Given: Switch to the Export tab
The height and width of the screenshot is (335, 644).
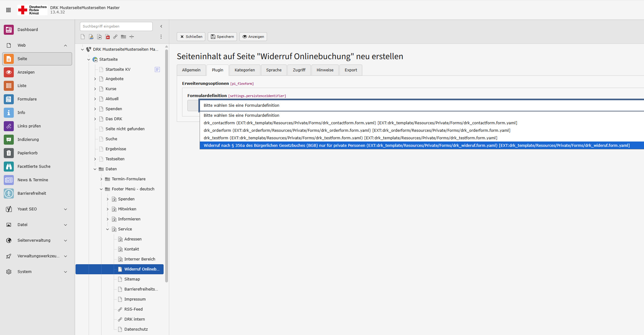Looking at the screenshot, I should point(351,70).
